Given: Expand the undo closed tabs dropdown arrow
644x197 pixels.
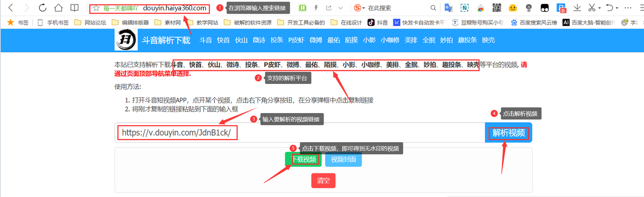Looking at the screenshot, I should (x=617, y=9).
